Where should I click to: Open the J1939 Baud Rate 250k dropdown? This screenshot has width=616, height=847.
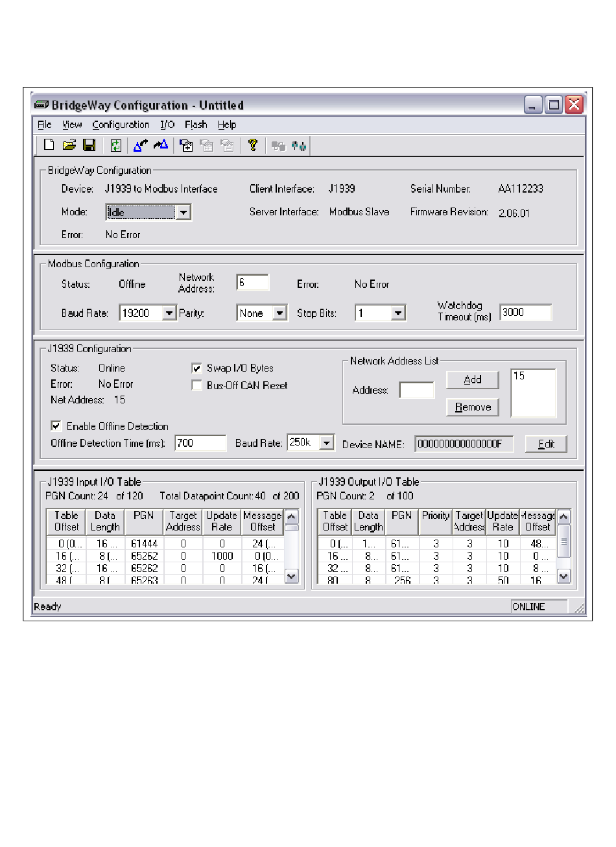327,443
